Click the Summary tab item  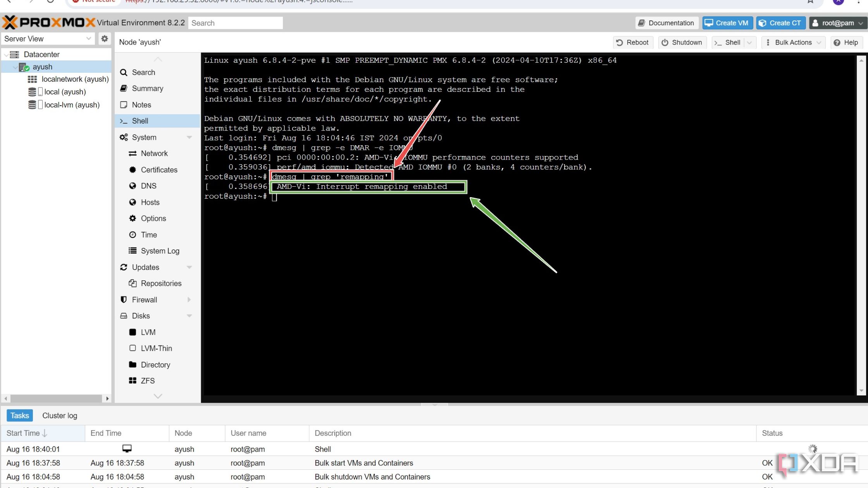point(148,88)
